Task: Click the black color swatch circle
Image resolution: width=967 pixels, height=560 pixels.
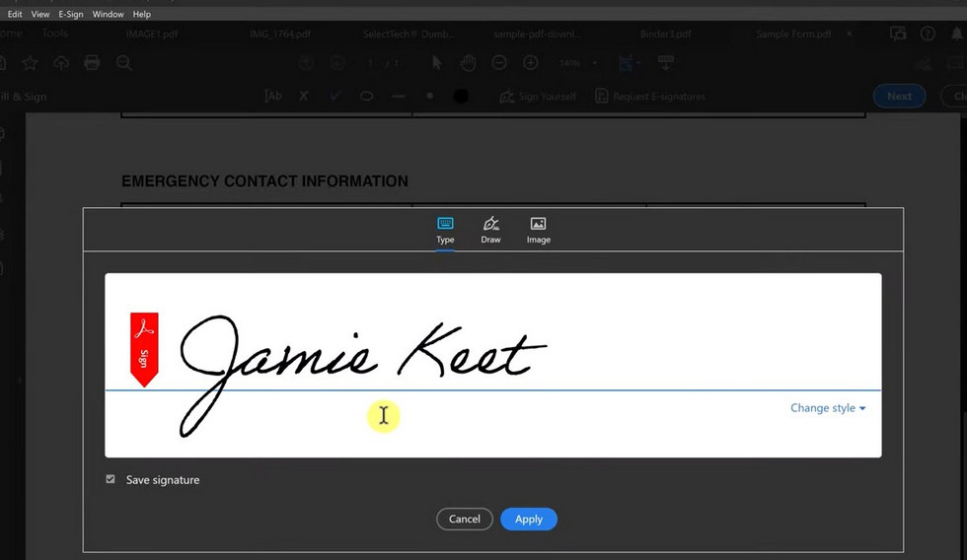Action: [x=461, y=97]
